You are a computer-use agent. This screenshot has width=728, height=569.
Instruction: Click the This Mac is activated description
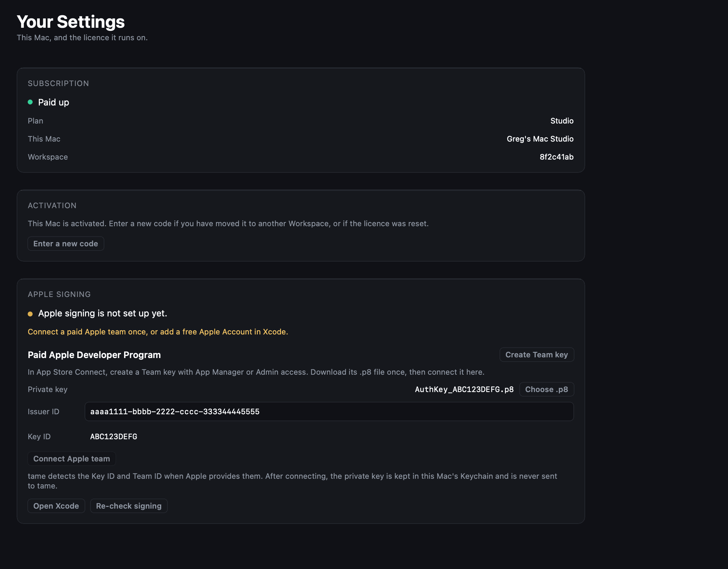pos(228,223)
